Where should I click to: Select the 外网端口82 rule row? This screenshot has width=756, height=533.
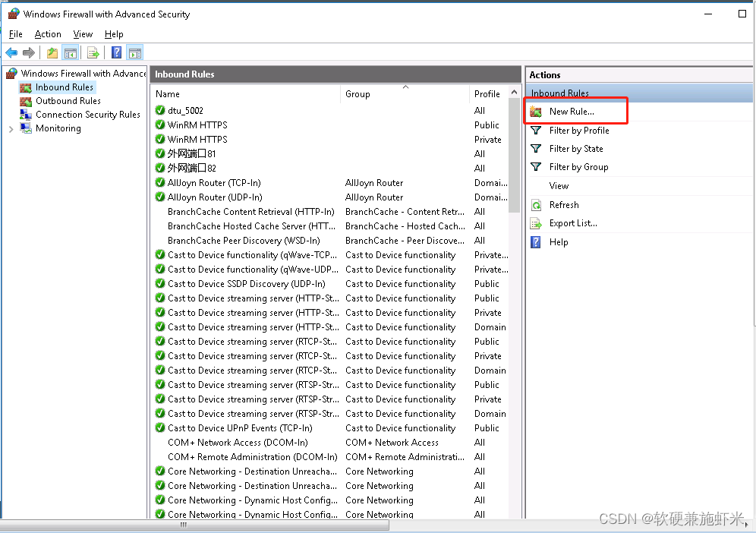coord(329,169)
